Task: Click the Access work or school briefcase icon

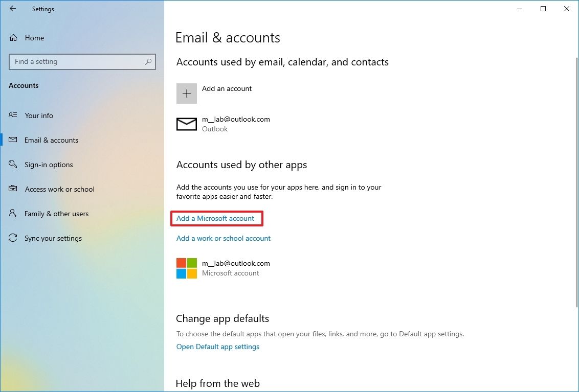Action: click(12, 189)
